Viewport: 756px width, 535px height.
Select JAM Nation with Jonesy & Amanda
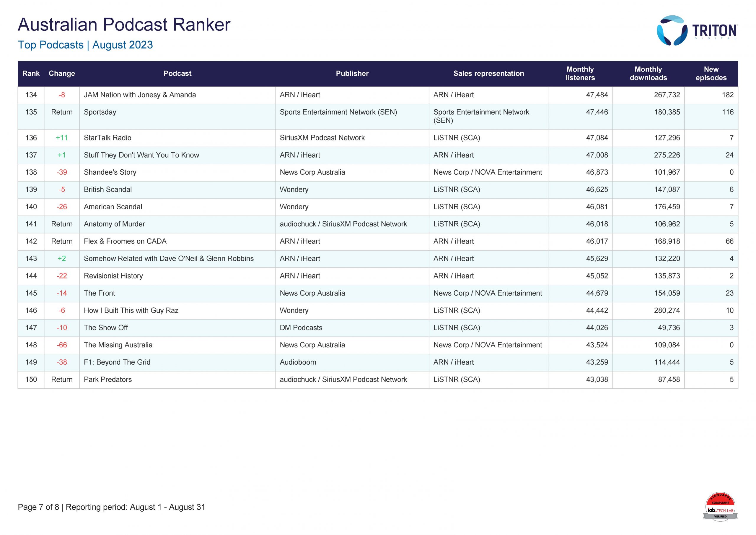140,95
